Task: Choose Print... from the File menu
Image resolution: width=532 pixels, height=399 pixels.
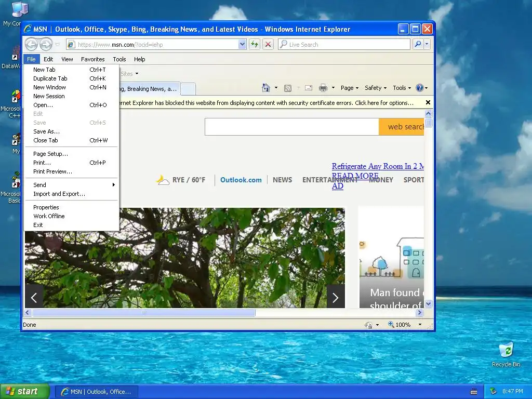Action: tap(72, 163)
